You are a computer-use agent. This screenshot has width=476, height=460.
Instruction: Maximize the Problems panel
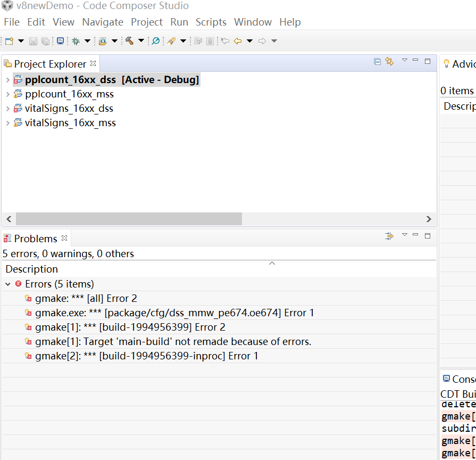coord(428,236)
